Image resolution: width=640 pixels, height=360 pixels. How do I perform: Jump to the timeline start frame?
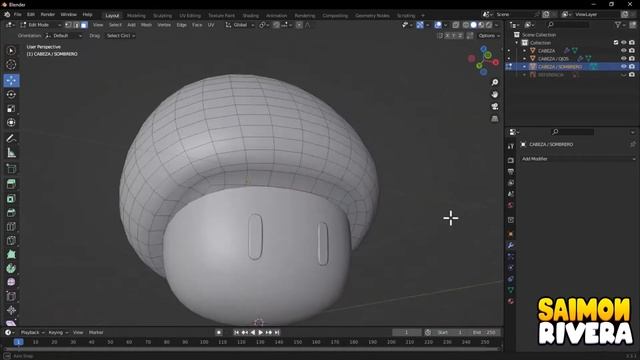tap(236, 333)
